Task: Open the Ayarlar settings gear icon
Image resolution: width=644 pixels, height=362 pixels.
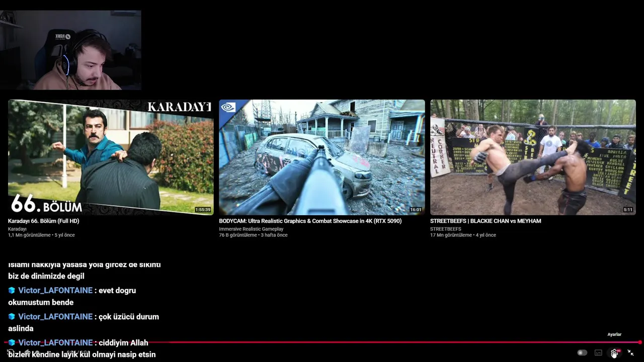Action: (614, 353)
